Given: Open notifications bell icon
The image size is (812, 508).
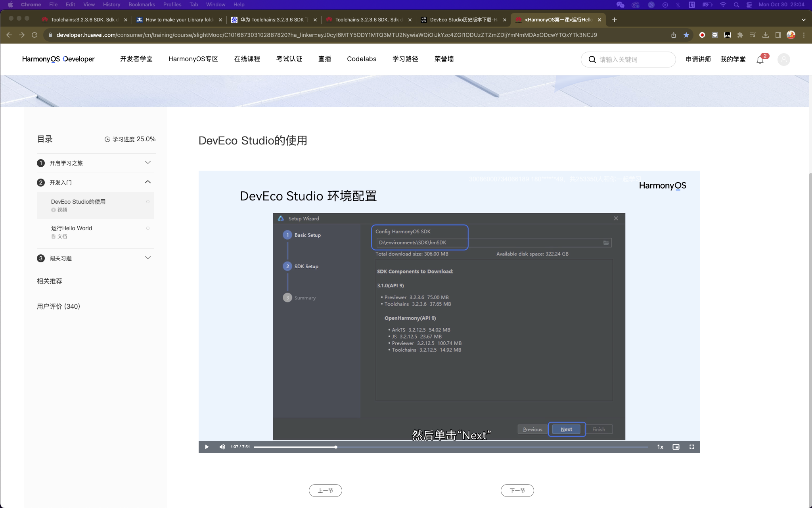Looking at the screenshot, I should [x=760, y=60].
